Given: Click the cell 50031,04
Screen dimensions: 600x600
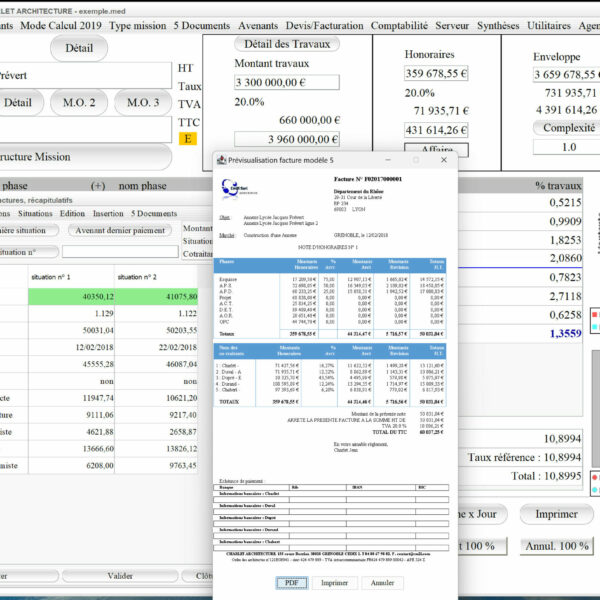Looking at the screenshot, I should (71, 330).
